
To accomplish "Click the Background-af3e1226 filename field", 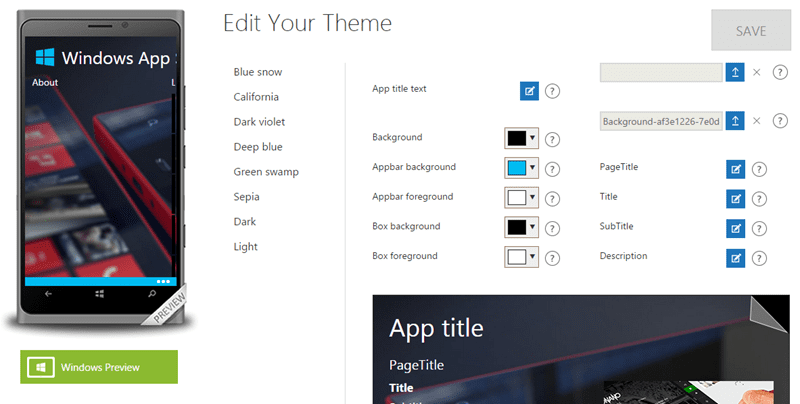I will coord(661,121).
